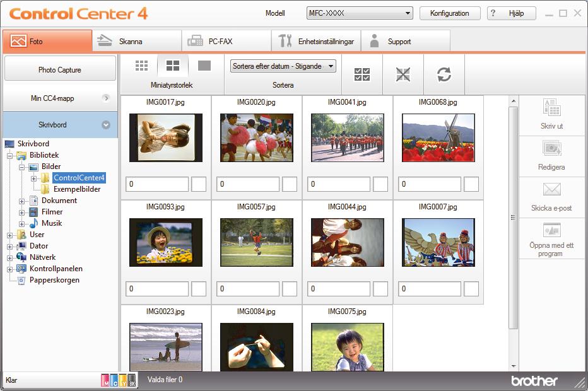Click the Photo Capture button
This screenshot has width=588, height=391.
point(60,69)
